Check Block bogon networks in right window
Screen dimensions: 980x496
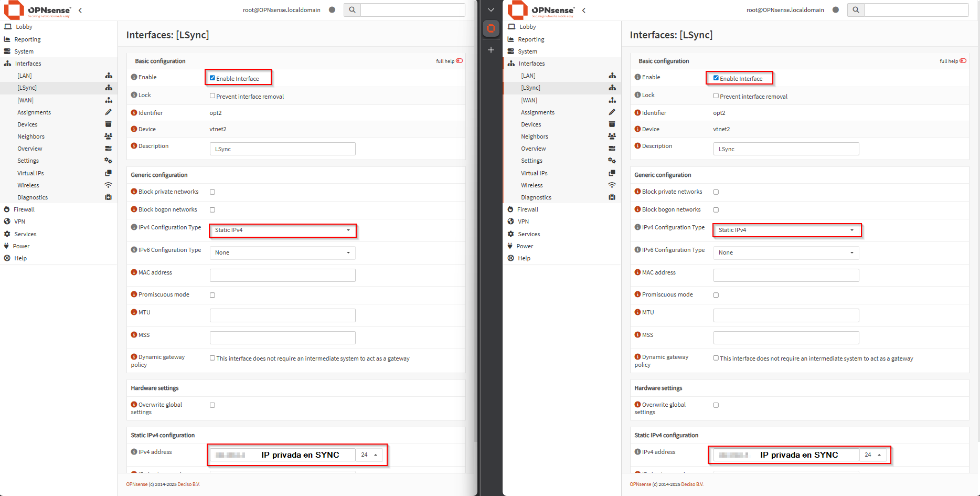pyautogui.click(x=716, y=210)
